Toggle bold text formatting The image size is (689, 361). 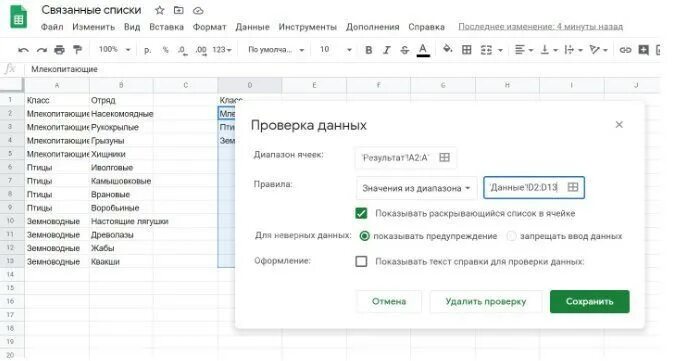369,50
